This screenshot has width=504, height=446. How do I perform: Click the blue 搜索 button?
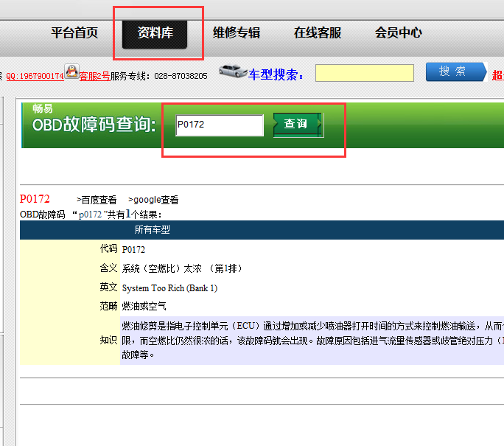tap(456, 72)
